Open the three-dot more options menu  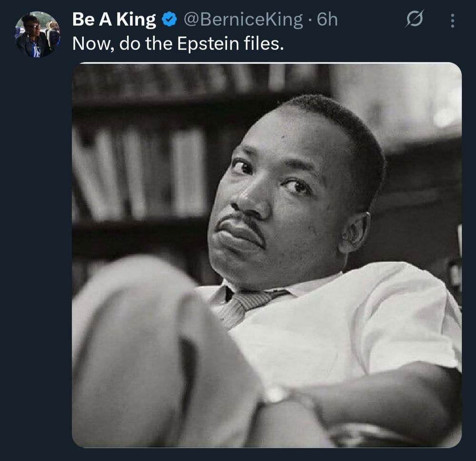pos(452,20)
